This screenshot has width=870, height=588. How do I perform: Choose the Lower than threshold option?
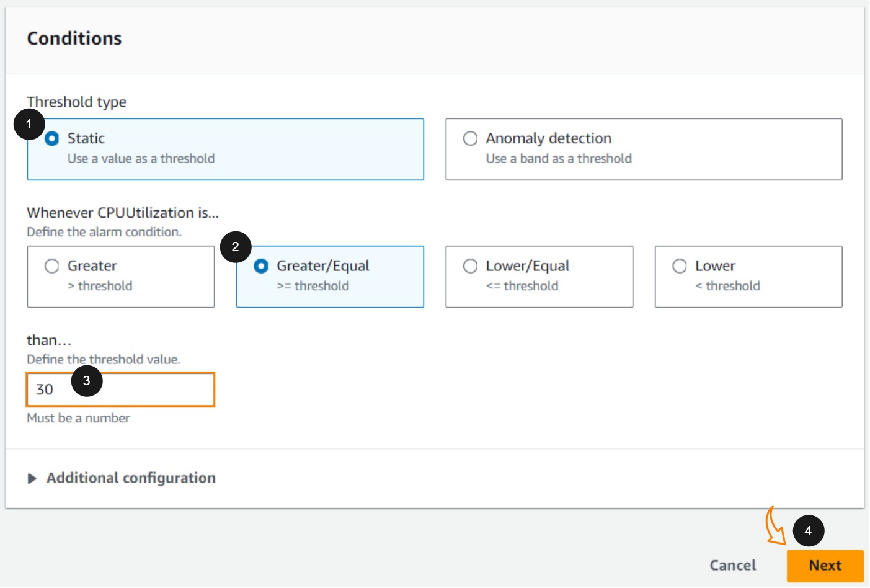click(680, 266)
